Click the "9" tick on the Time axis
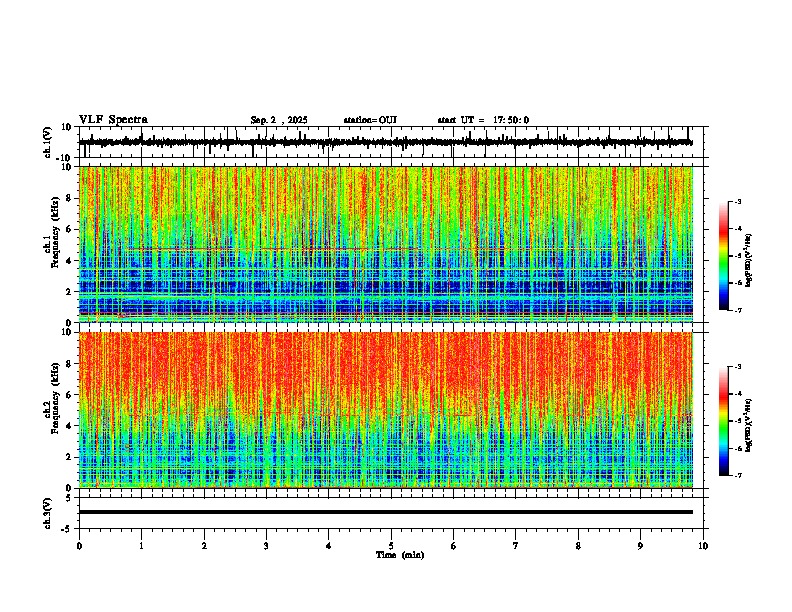 [640, 546]
